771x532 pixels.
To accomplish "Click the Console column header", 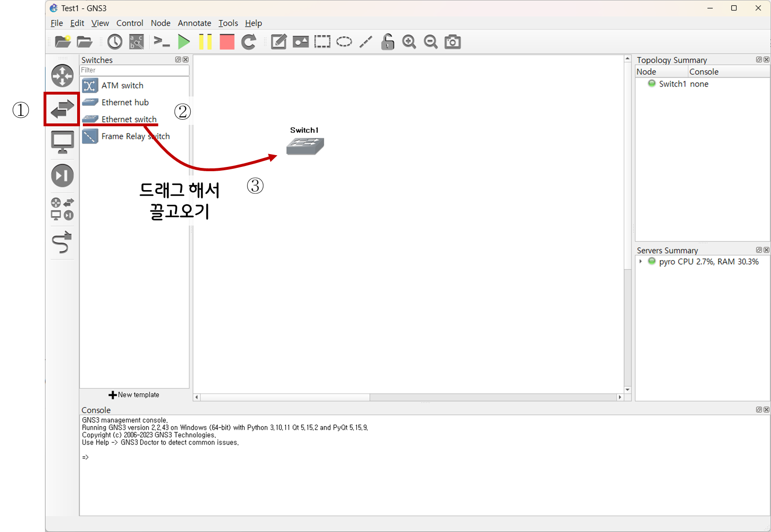I will coord(729,72).
